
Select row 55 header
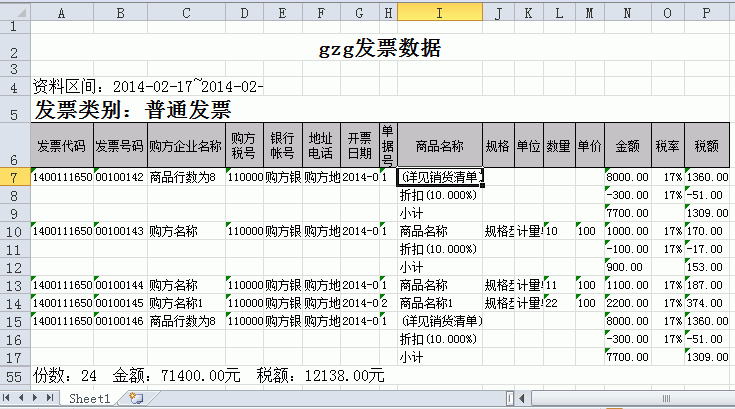point(15,376)
